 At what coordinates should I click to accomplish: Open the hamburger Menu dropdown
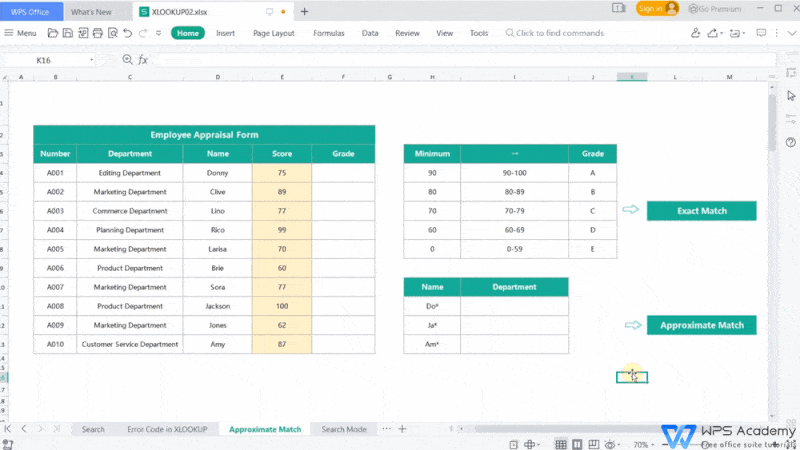pyautogui.click(x=20, y=33)
